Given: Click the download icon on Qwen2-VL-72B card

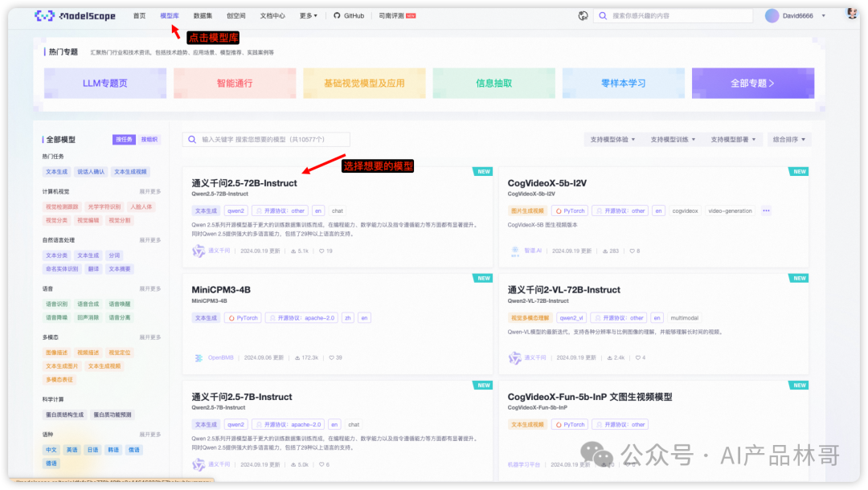Looking at the screenshot, I should click(x=609, y=357).
